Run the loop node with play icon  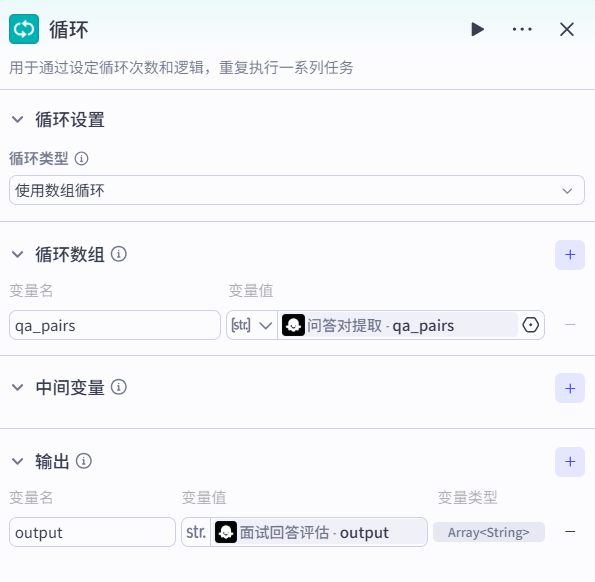pos(477,29)
